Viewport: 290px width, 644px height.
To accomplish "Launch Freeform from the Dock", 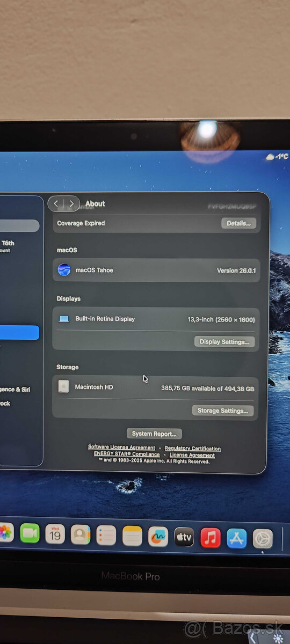I will coord(158,536).
